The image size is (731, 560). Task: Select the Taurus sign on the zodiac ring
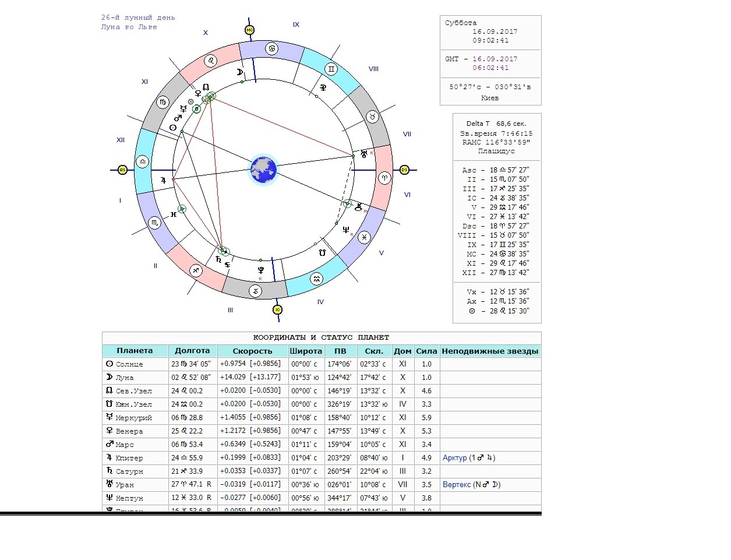point(372,117)
